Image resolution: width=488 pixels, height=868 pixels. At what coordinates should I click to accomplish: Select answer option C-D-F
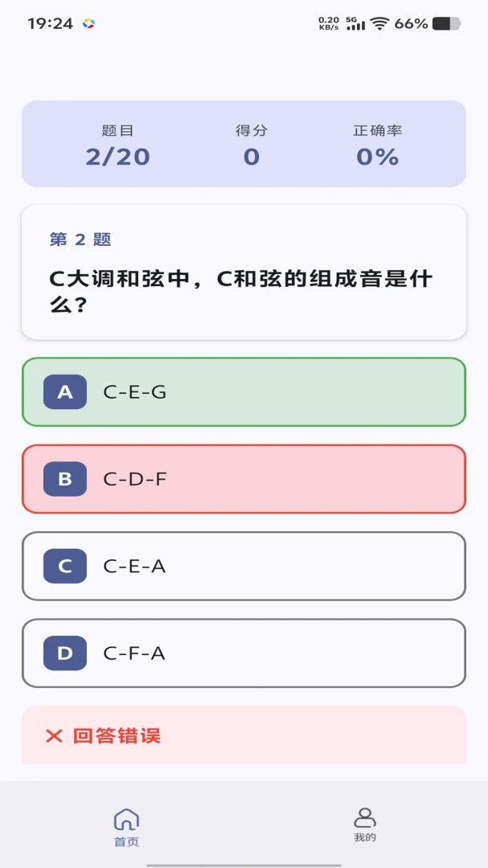pos(244,479)
